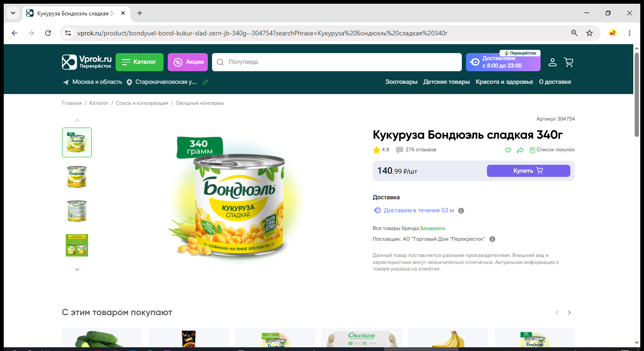Close the Кукуруза Бондюэль tab
This screenshot has height=351, width=644.
tap(123, 13)
